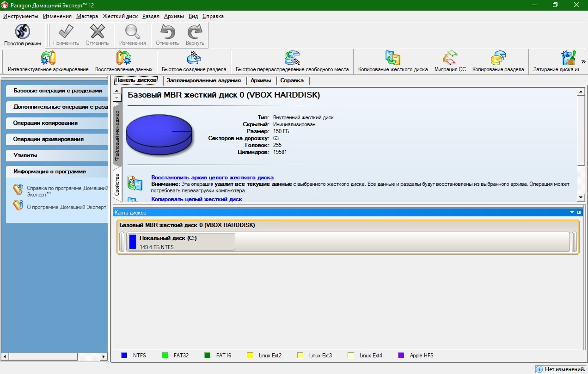Image resolution: width=588 pixels, height=374 pixels.
Task: Switch to Запланированные задания tab
Action: pyautogui.click(x=203, y=80)
